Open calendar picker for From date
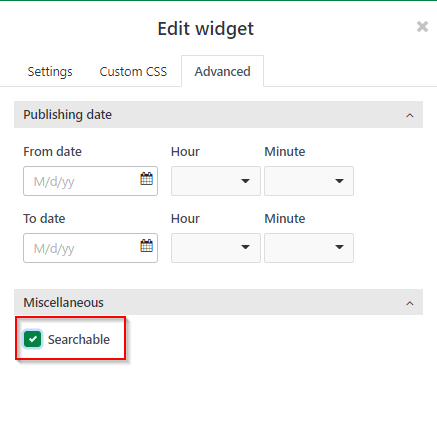 coord(146,179)
